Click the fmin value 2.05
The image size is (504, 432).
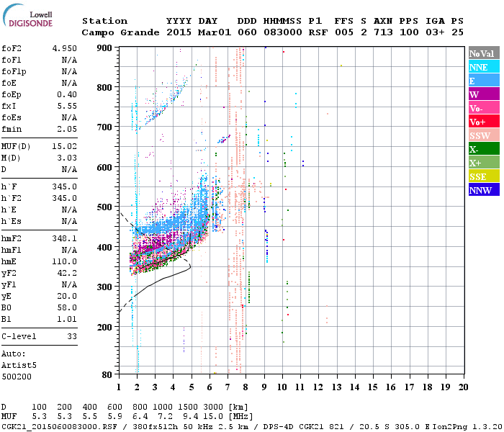pyautogui.click(x=67, y=129)
